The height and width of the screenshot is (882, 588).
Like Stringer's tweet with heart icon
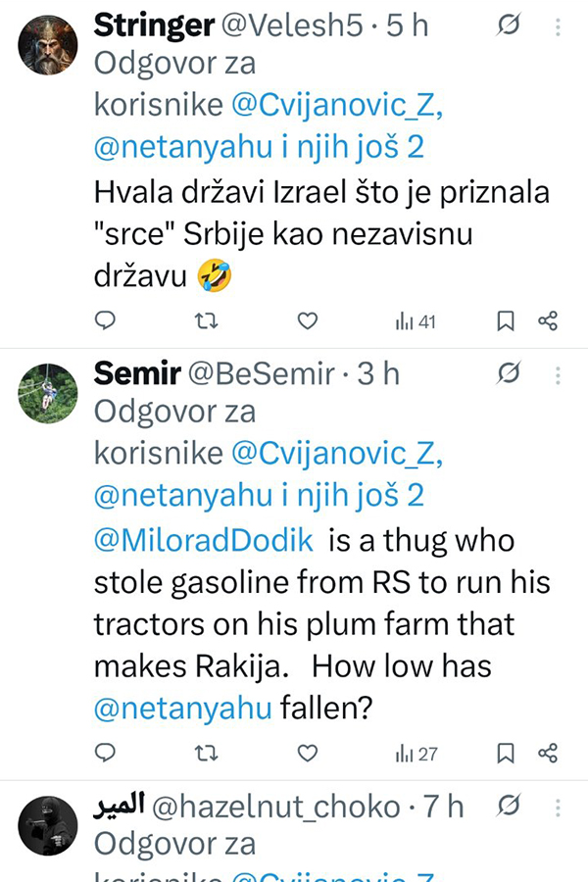click(x=308, y=320)
